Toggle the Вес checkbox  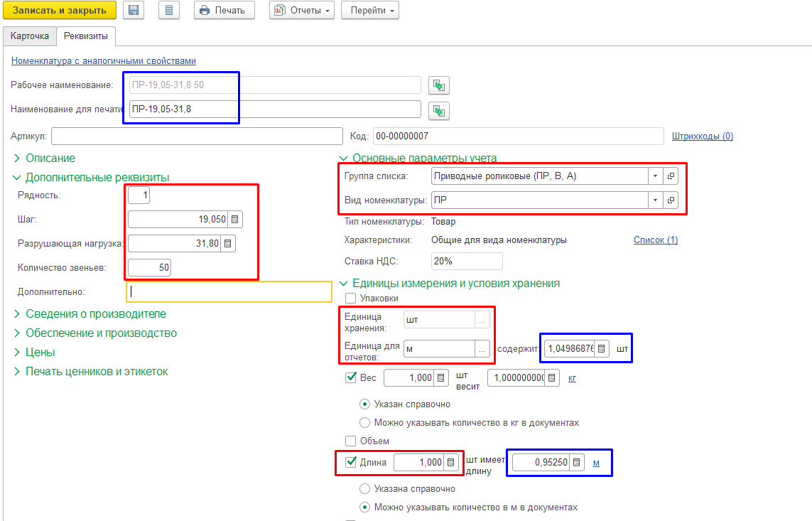(351, 377)
